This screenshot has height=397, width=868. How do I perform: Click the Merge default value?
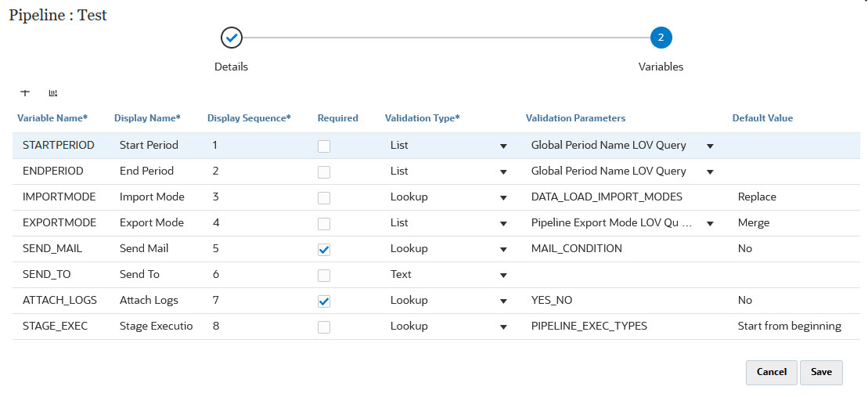point(754,222)
